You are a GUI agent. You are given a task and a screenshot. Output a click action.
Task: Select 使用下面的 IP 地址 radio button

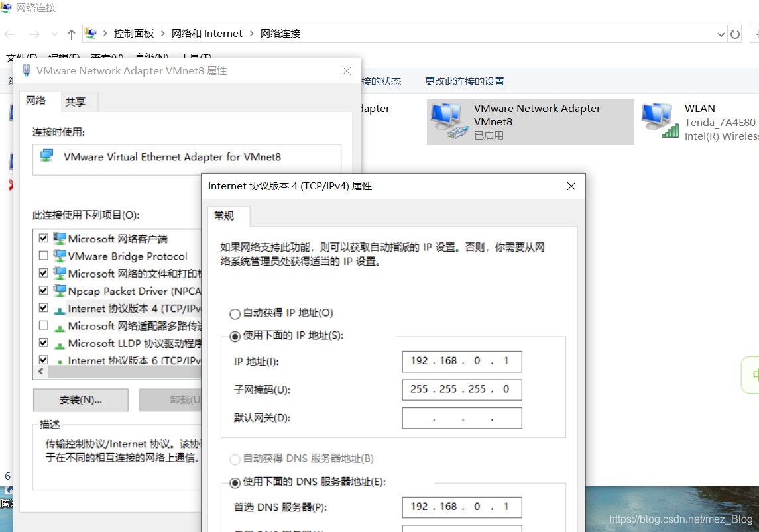(235, 336)
